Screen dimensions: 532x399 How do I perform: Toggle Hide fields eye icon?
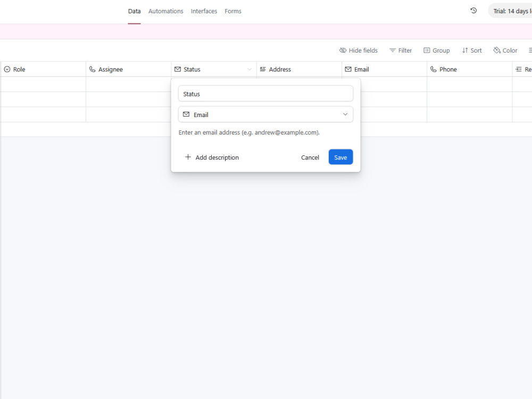[343, 50]
